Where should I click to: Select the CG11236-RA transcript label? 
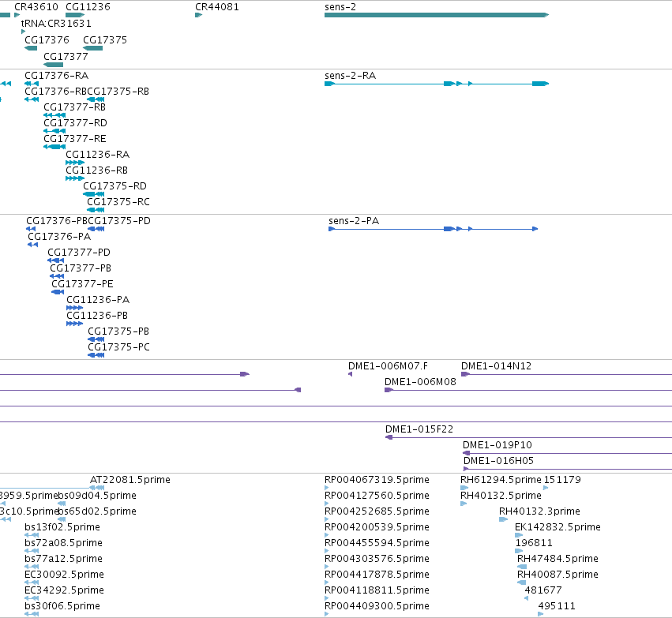coord(98,155)
